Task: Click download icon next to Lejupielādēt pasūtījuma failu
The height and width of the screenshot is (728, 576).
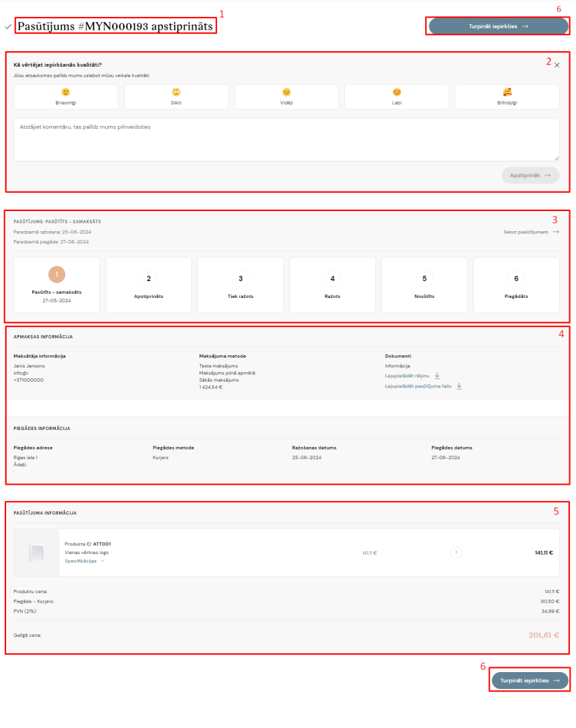Action: coord(459,386)
